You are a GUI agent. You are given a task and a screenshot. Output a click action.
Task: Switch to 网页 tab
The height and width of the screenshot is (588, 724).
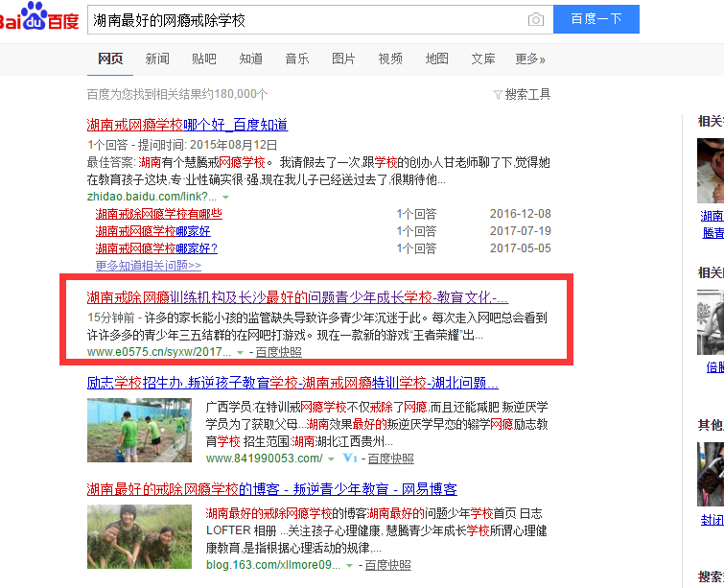pyautogui.click(x=110, y=59)
